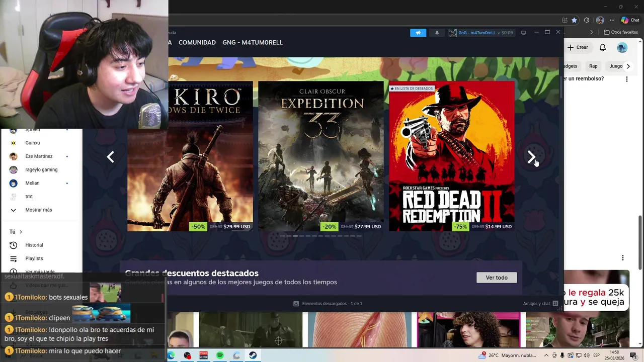The width and height of the screenshot is (644, 362).
Task: Click the 'Grandes descuentos destacados' heading
Action: pyautogui.click(x=192, y=273)
